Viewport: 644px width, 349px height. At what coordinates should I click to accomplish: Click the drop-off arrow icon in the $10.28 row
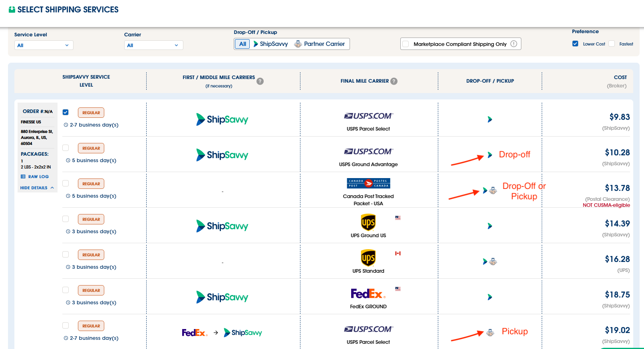click(490, 155)
